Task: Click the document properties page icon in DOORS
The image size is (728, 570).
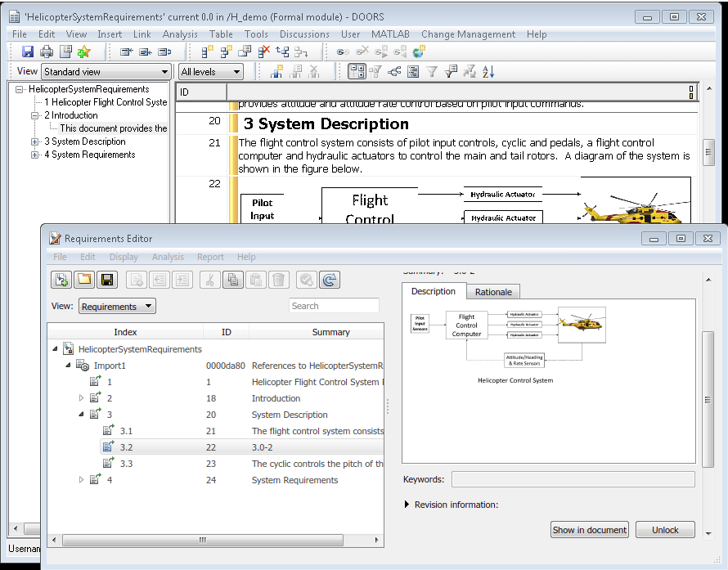Action: coord(66,52)
